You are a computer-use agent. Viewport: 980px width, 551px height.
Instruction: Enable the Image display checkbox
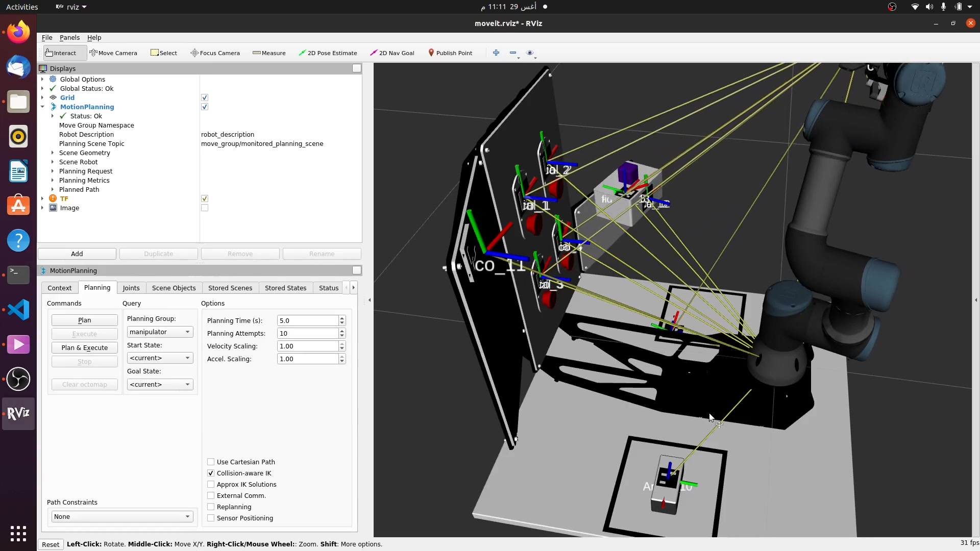tap(205, 208)
